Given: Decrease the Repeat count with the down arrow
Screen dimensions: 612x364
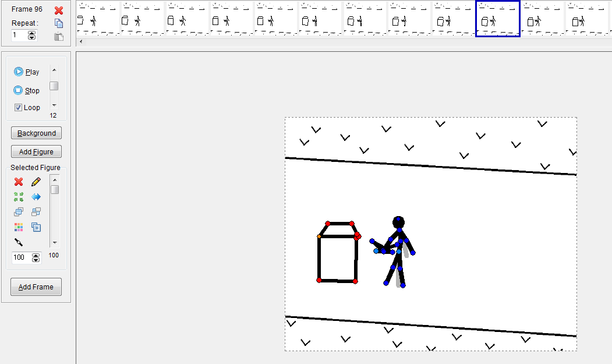Looking at the screenshot, I should 31,37.
